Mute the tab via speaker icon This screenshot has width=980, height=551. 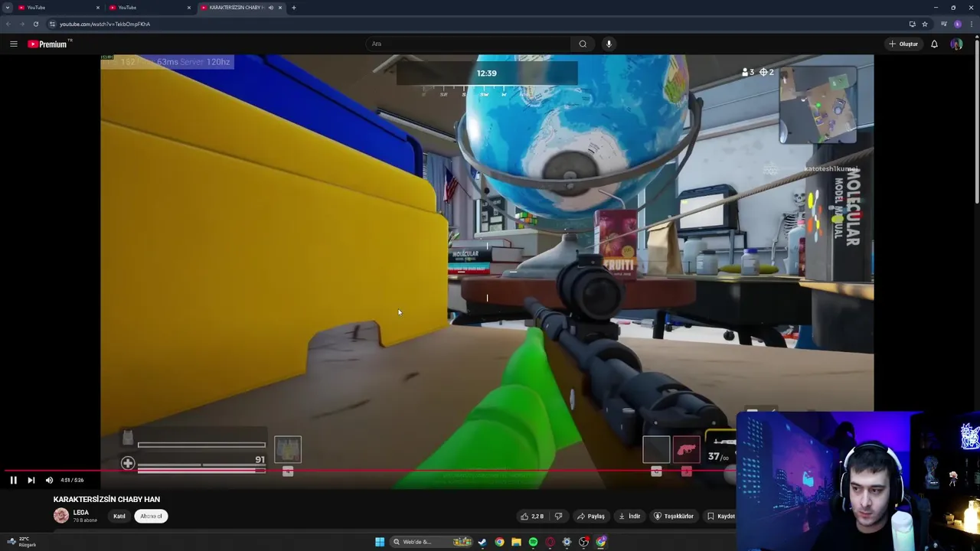270,8
